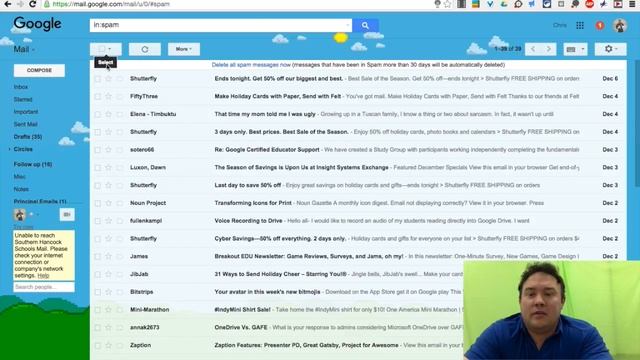This screenshot has width=640, height=360.
Task: Open the Select checkbox dropdown
Action: pos(106,49)
